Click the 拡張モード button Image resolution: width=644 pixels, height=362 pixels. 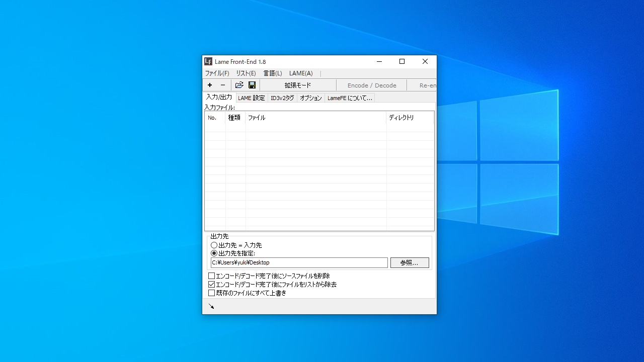[x=298, y=85]
